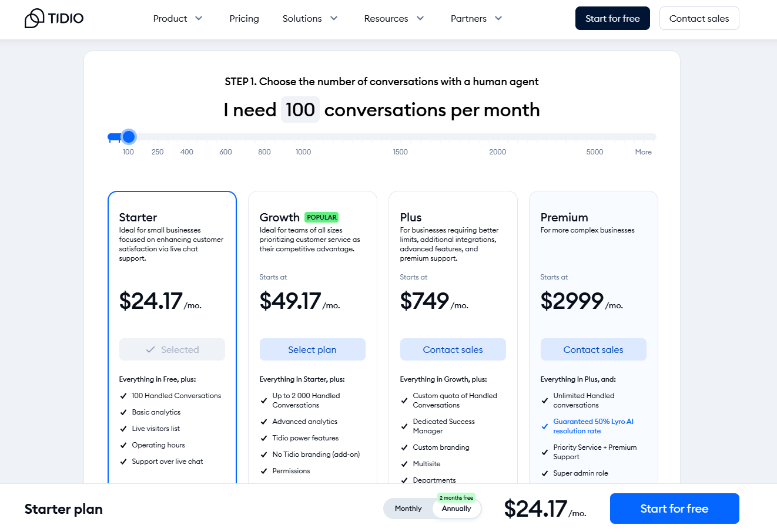Click checkmark beside Basic analytics

tap(123, 412)
